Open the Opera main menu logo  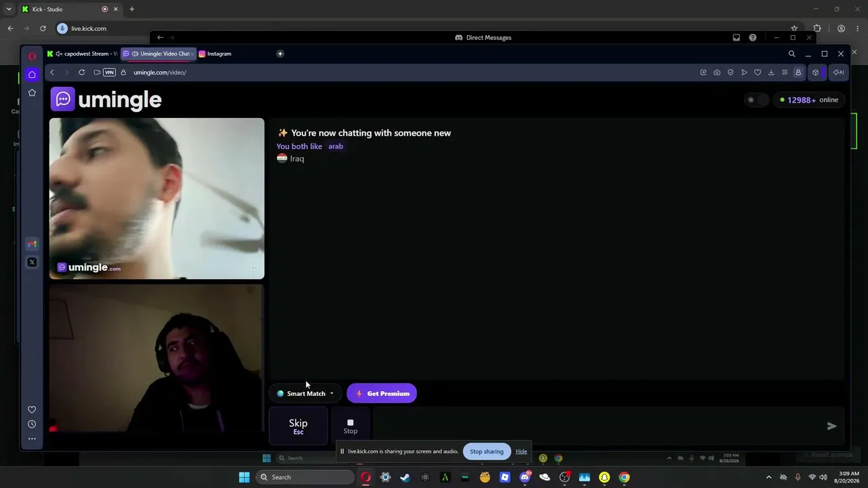click(32, 56)
